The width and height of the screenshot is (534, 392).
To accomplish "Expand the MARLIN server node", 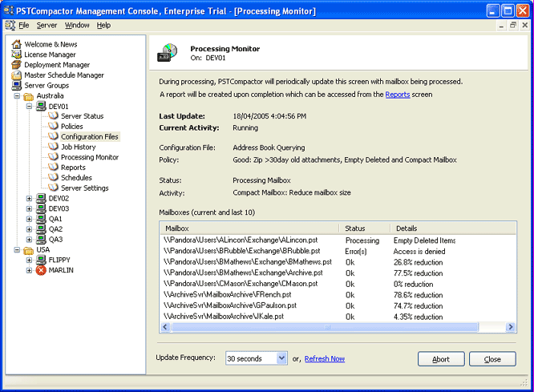I will [x=30, y=270].
